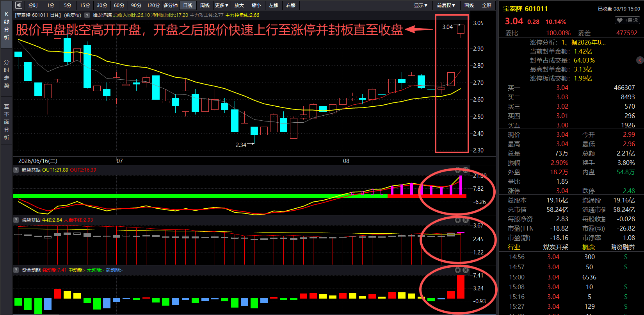This screenshot has height=315, width=644.
Task: Click 买五 bid price 3.00
Action: (x=562, y=125)
